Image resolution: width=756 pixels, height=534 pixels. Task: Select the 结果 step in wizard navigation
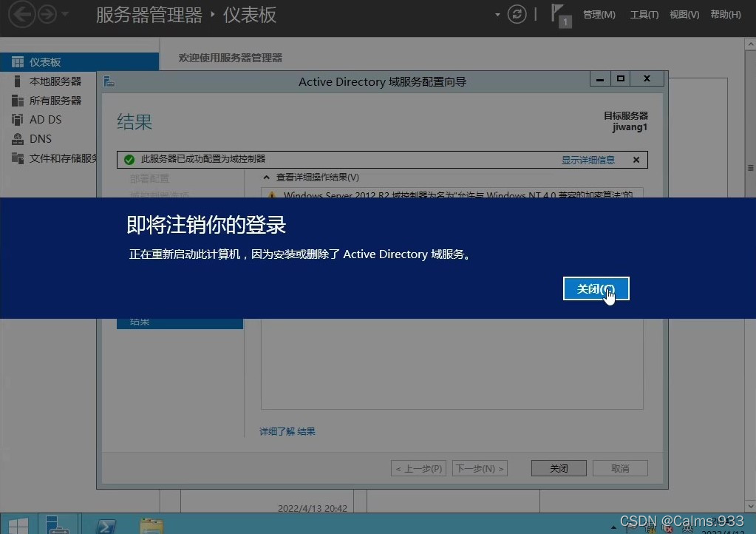pos(180,322)
